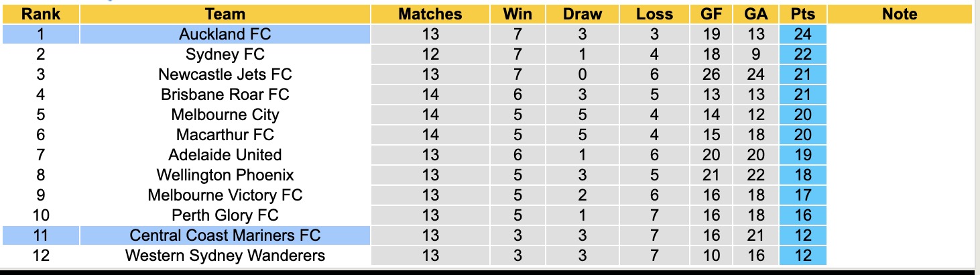Click the Pts column header
The image size is (980, 275).
coord(802,14)
